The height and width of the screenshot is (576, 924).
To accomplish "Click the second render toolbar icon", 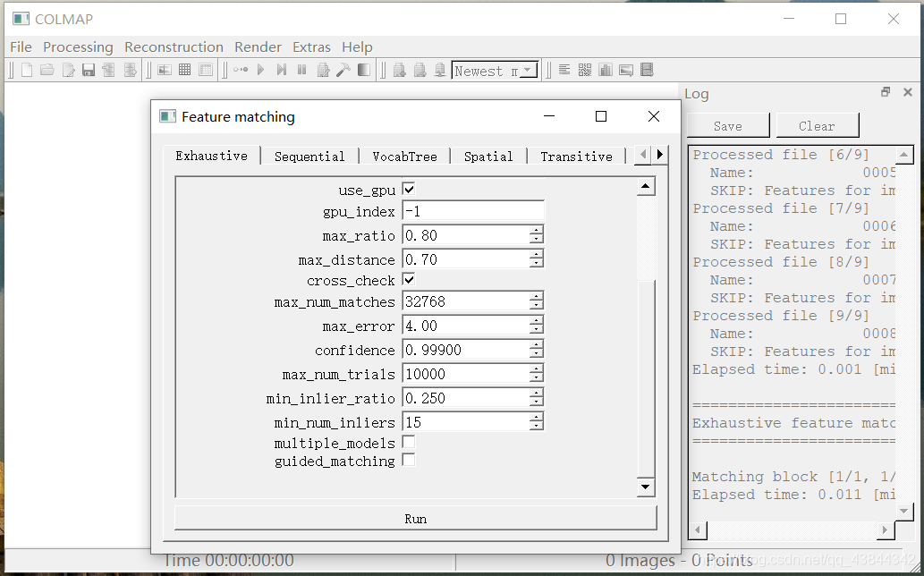I will (420, 70).
